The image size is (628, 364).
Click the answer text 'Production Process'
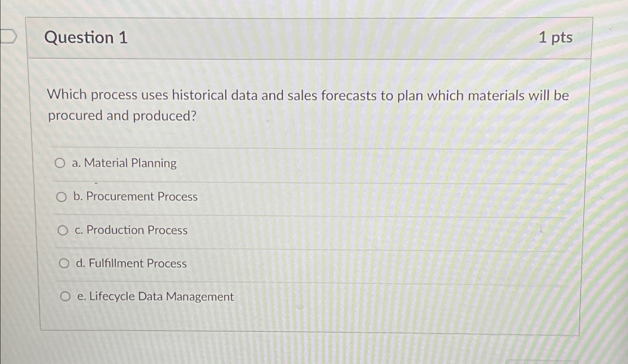(x=135, y=230)
